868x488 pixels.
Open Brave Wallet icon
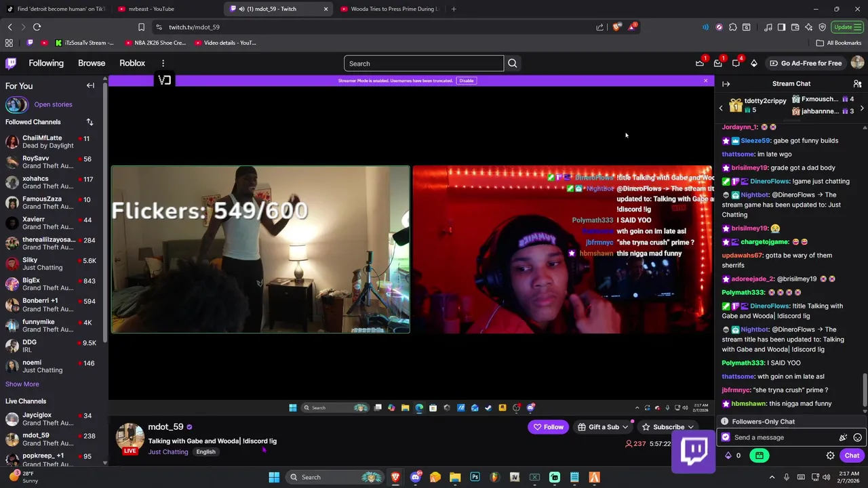[x=795, y=27]
